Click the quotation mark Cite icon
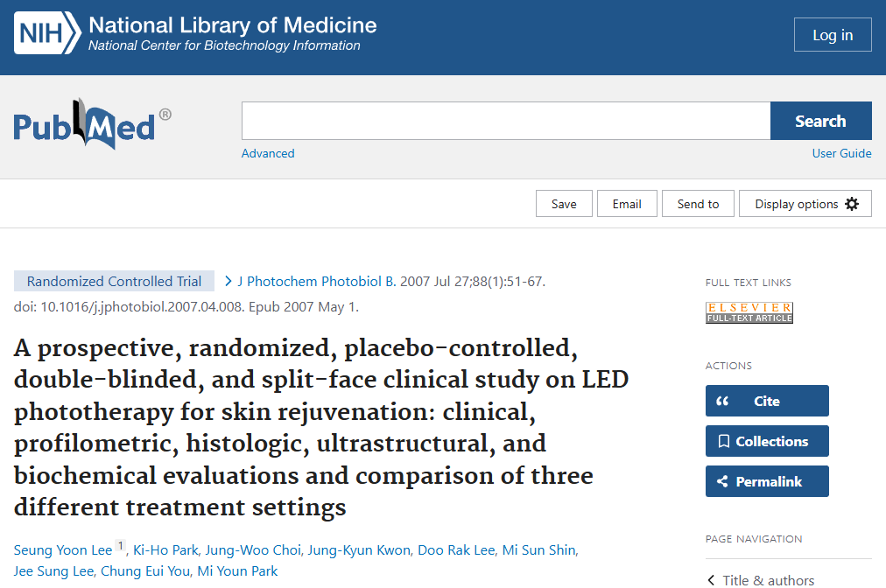 click(x=723, y=401)
